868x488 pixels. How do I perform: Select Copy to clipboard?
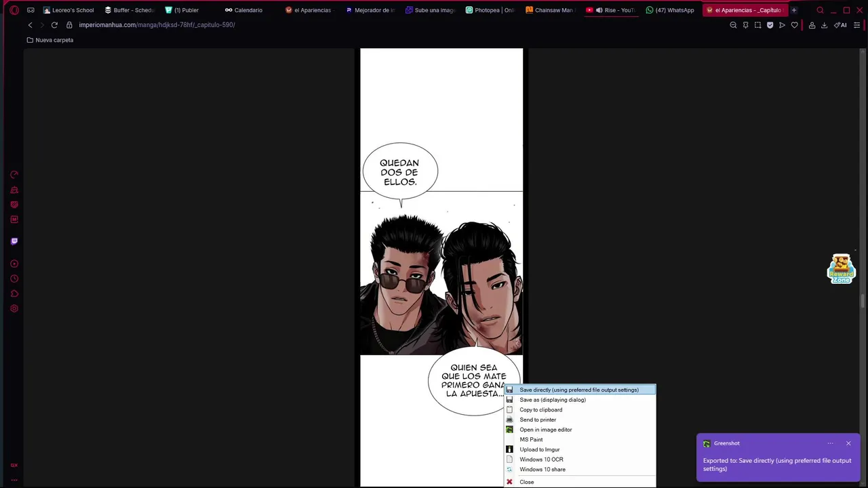tap(580, 409)
